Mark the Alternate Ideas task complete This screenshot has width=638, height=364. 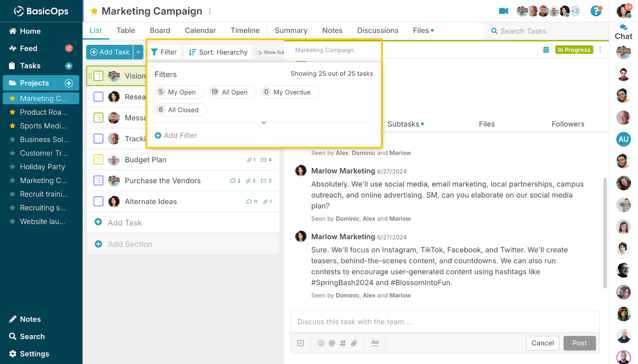(x=98, y=201)
